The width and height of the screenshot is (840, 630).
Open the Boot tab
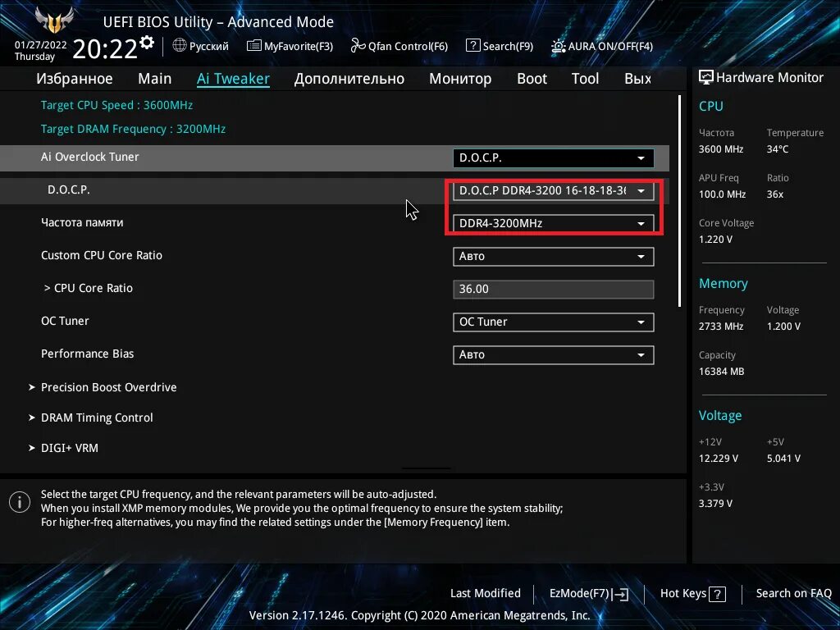[x=532, y=79]
